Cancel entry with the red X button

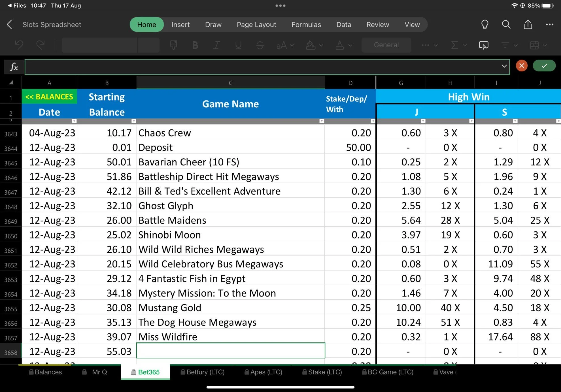522,66
